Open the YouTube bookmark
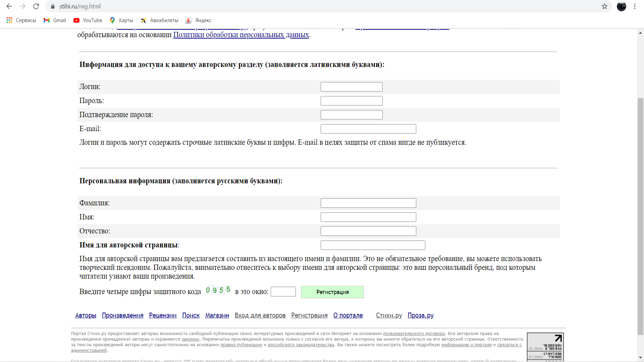Screen dimensions: 644x362 coord(88,20)
